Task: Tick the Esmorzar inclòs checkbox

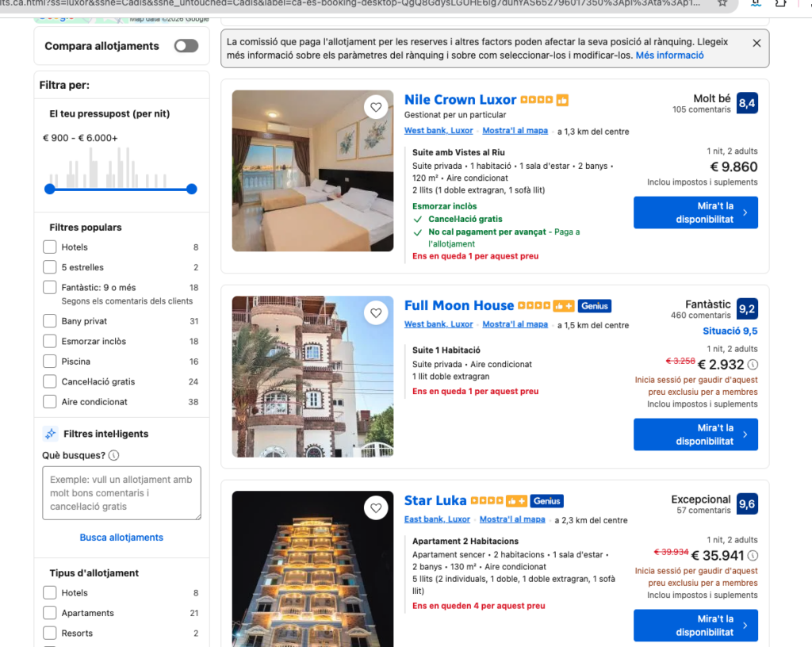Action: [50, 341]
